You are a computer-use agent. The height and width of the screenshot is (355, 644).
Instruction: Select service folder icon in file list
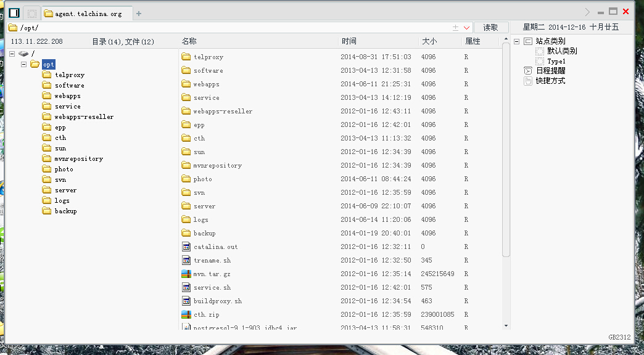click(186, 97)
